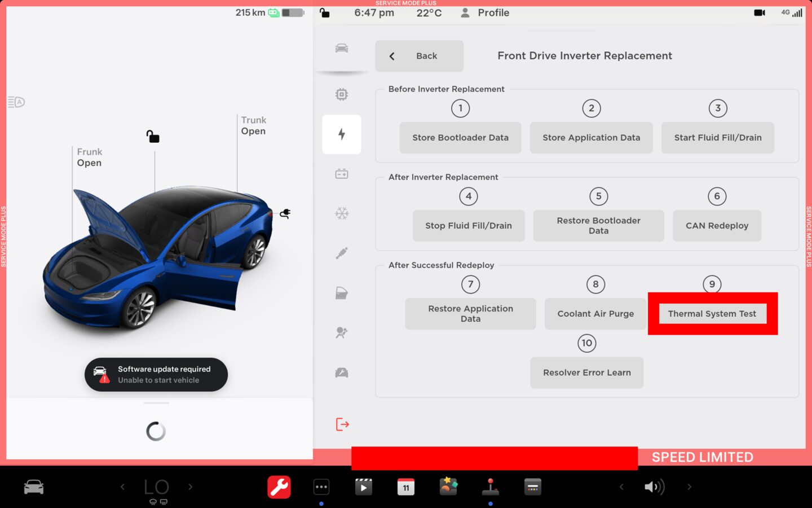This screenshot has width=812, height=508.
Task: Select the high voltage lightning bolt tab
Action: [x=342, y=134]
